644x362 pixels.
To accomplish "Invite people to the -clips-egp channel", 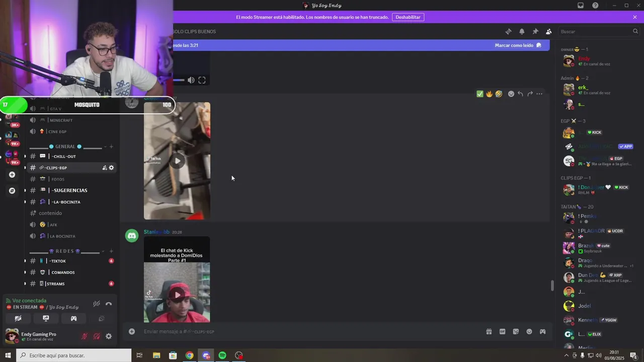I will [x=105, y=167].
